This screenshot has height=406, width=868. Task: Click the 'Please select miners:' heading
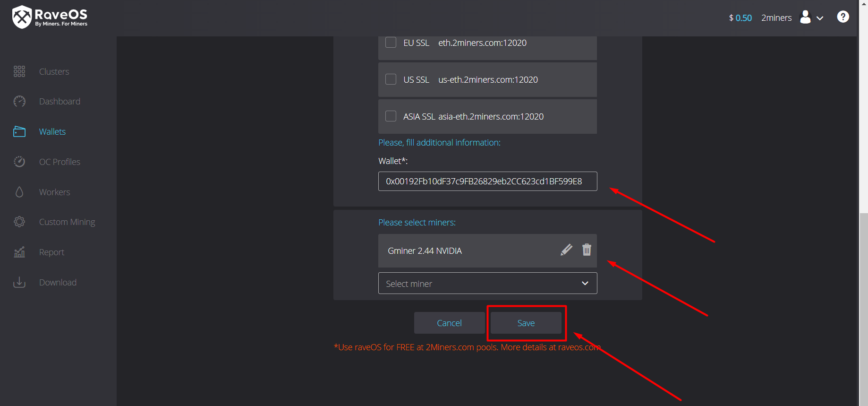click(x=417, y=222)
